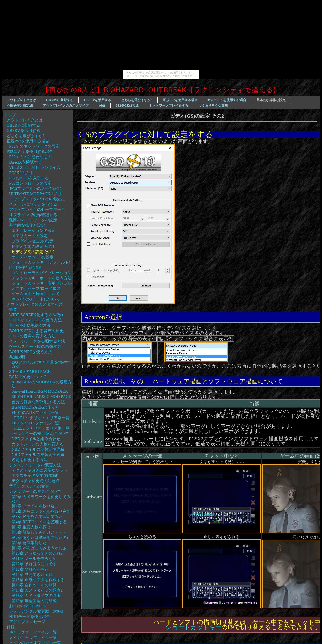Open top nav item PS2エミュを使用する場合
Image resolution: width=322 pixels, height=644 pixels.
click(x=227, y=100)
